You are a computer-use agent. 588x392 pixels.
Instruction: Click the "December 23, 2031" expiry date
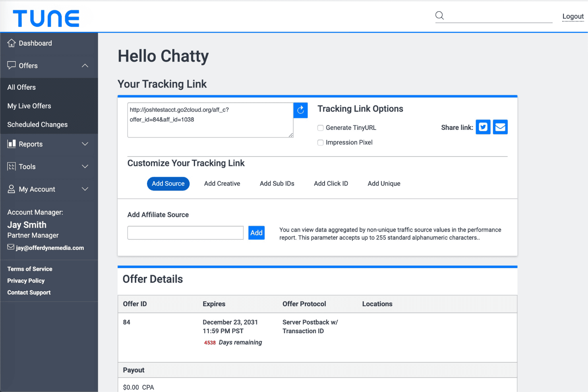pyautogui.click(x=230, y=322)
